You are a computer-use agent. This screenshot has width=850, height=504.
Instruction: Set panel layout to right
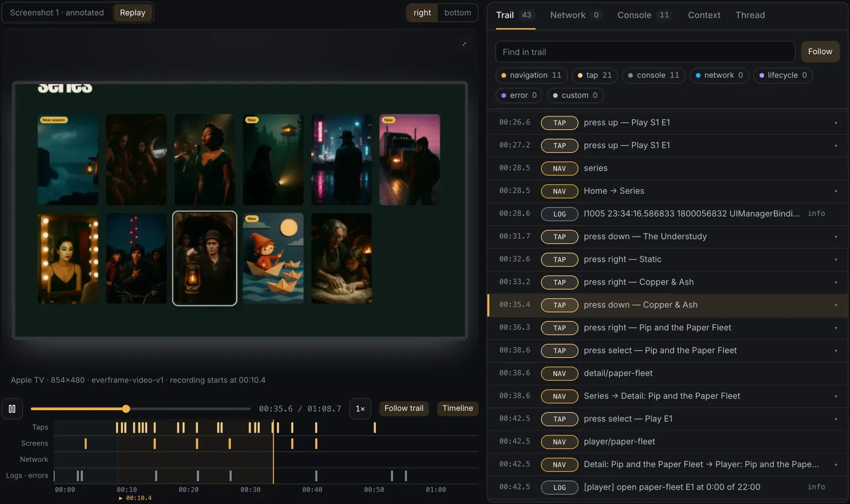tap(422, 13)
